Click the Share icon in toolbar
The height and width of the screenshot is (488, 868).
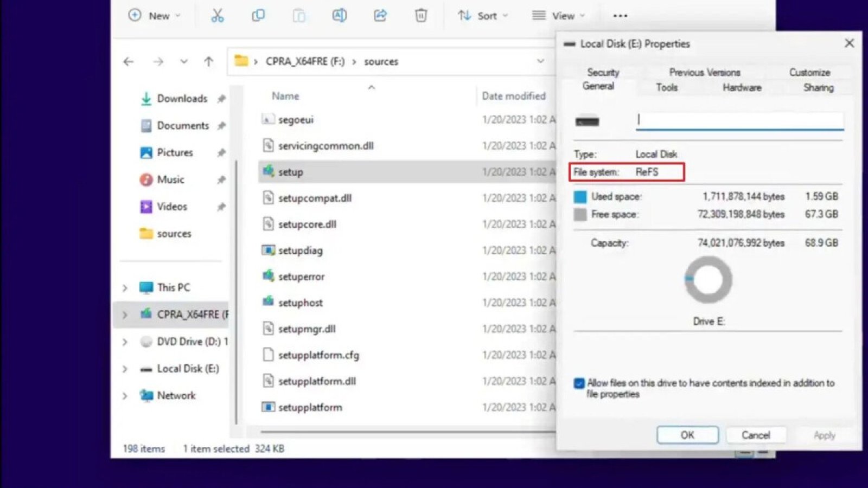tap(380, 16)
